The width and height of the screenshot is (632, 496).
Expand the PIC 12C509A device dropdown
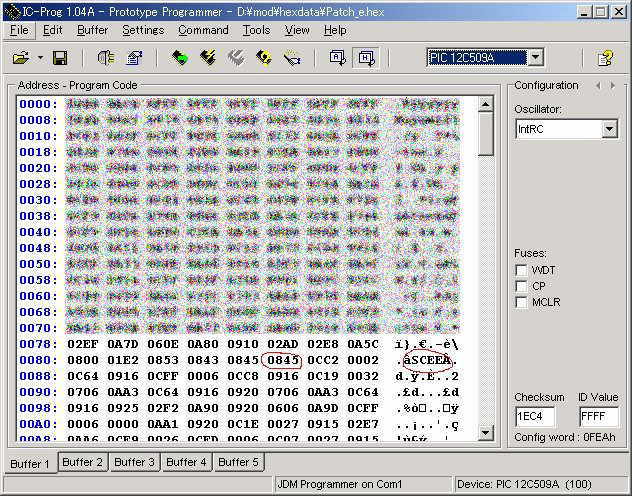535,58
